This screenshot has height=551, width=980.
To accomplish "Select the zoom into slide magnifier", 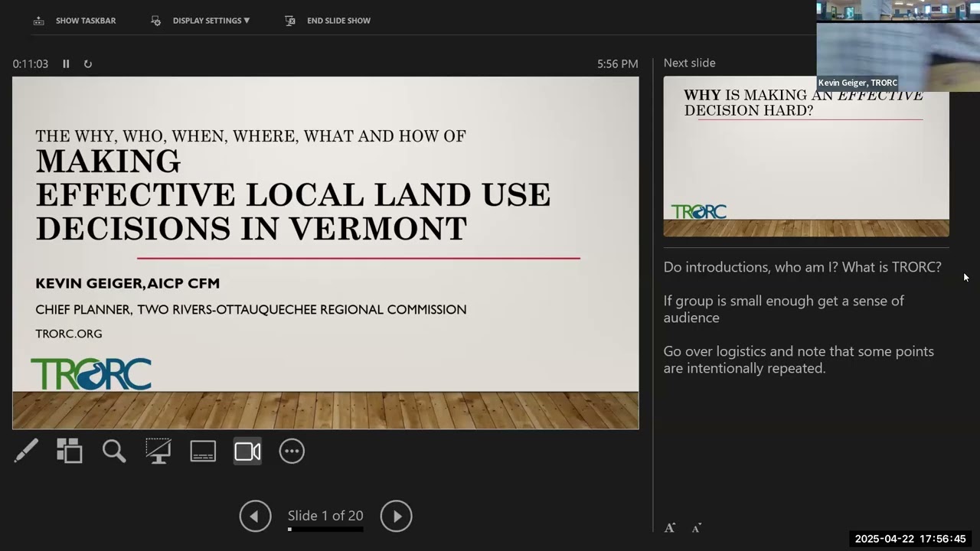I will pyautogui.click(x=114, y=452).
